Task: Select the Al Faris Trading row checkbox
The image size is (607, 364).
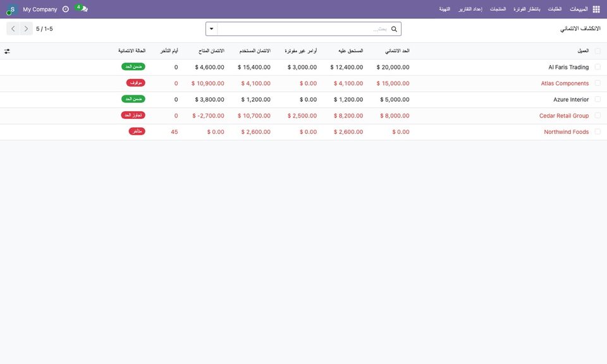Action: (598, 67)
